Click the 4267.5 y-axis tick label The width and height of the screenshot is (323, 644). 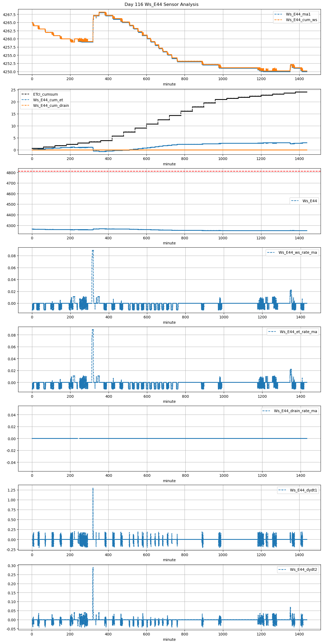coord(9,14)
